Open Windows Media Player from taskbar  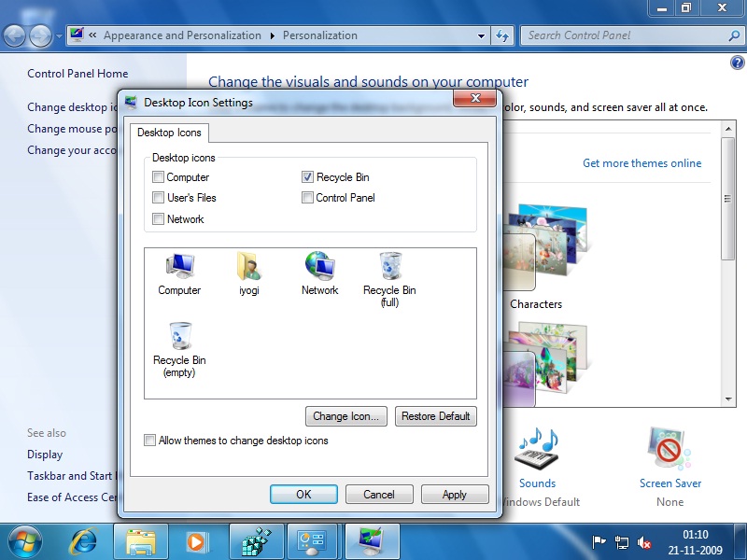pos(197,542)
